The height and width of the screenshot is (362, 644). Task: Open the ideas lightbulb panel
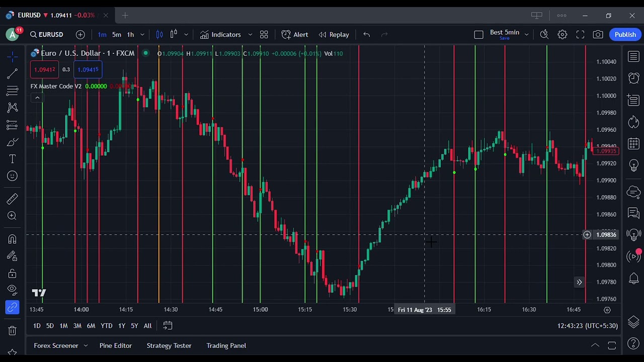point(633,165)
